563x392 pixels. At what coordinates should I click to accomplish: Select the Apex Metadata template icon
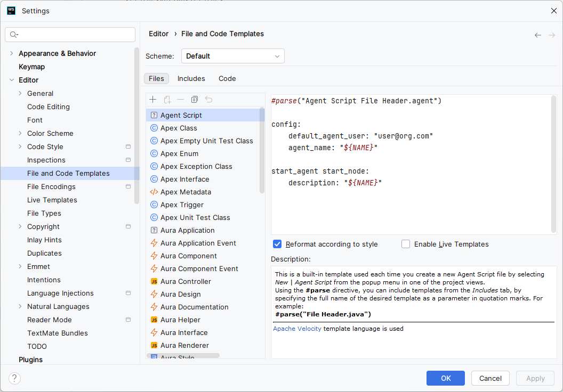154,192
